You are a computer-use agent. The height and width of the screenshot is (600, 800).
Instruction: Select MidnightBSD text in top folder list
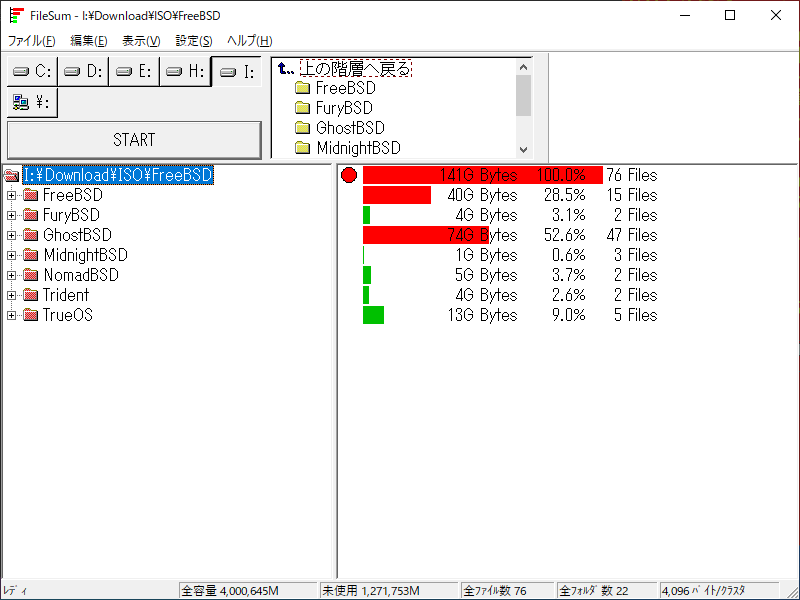359,148
